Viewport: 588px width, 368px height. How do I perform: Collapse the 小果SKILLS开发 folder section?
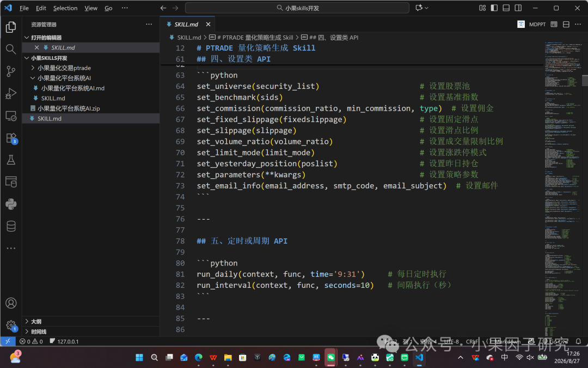[x=91, y=58]
